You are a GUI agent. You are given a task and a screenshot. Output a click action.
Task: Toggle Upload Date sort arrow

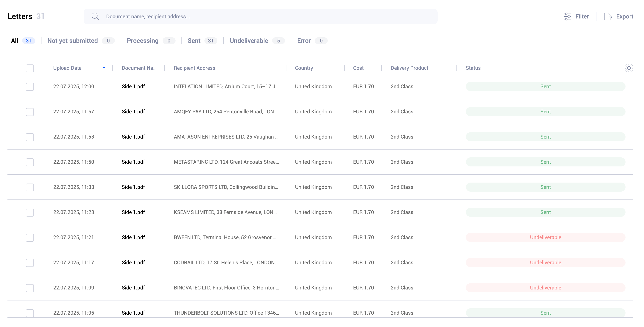click(x=104, y=68)
